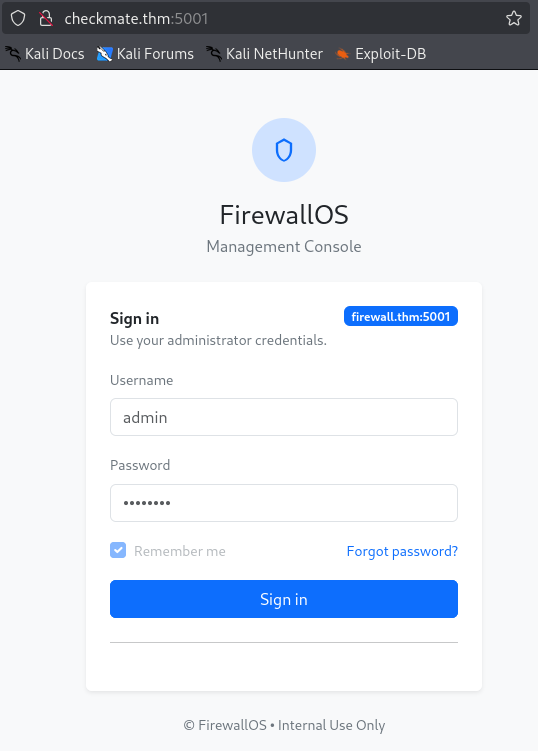Open the tracking protection shield in address bar
Screen dimensions: 538x751
point(18,19)
